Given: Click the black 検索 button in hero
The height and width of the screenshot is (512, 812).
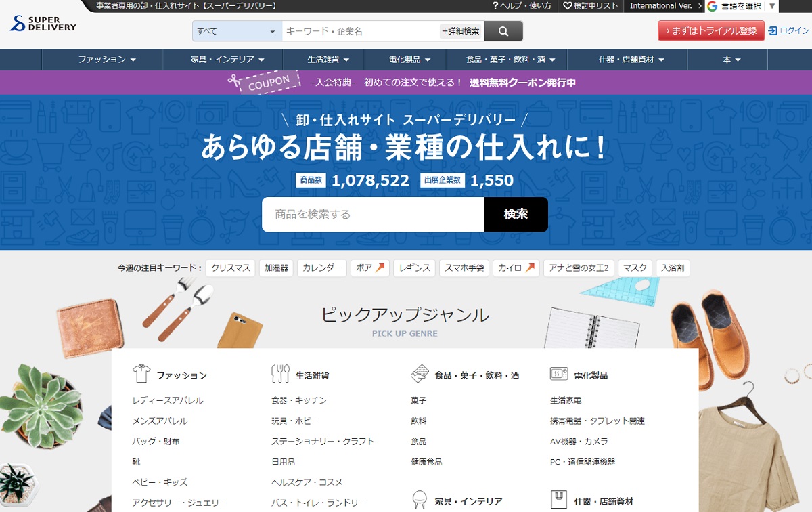Looking at the screenshot, I should click(x=516, y=214).
